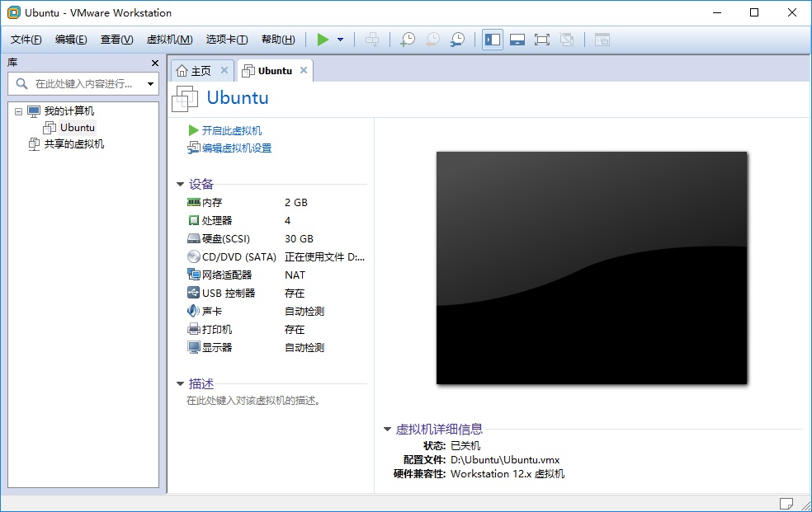Click the green power-on toolbar button
Viewport: 812px width, 512px height.
tap(323, 40)
